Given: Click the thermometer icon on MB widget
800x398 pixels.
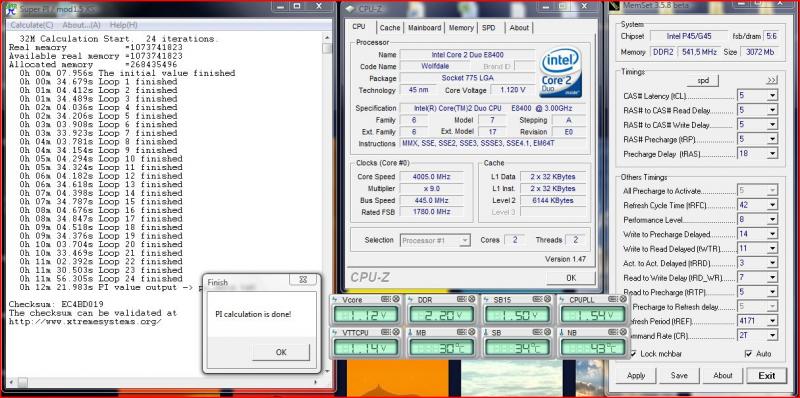Looking at the screenshot, I should 411,333.
